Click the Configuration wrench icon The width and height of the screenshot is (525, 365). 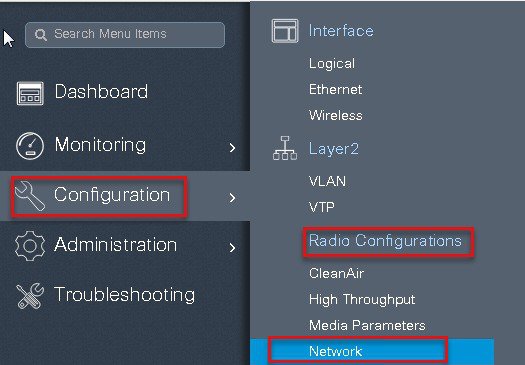click(30, 196)
